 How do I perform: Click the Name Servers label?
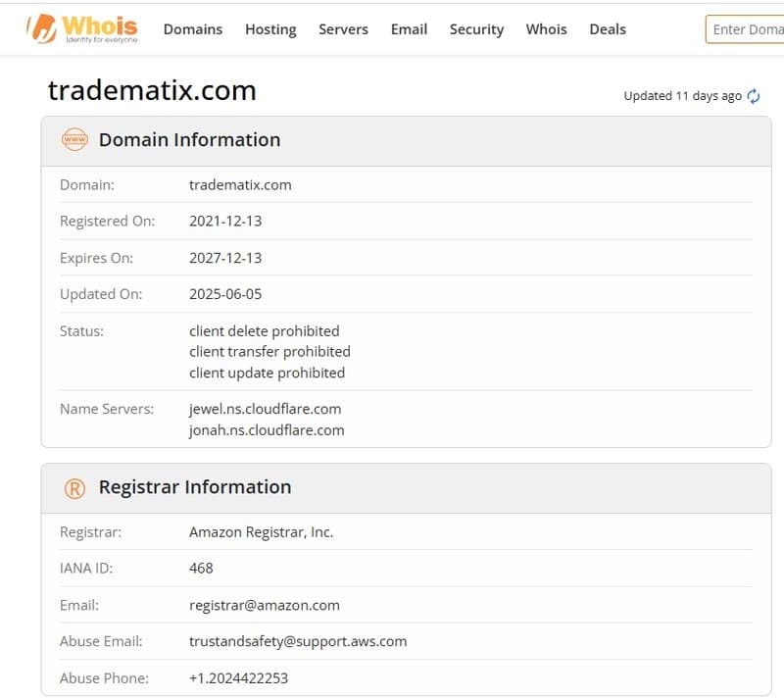[107, 409]
